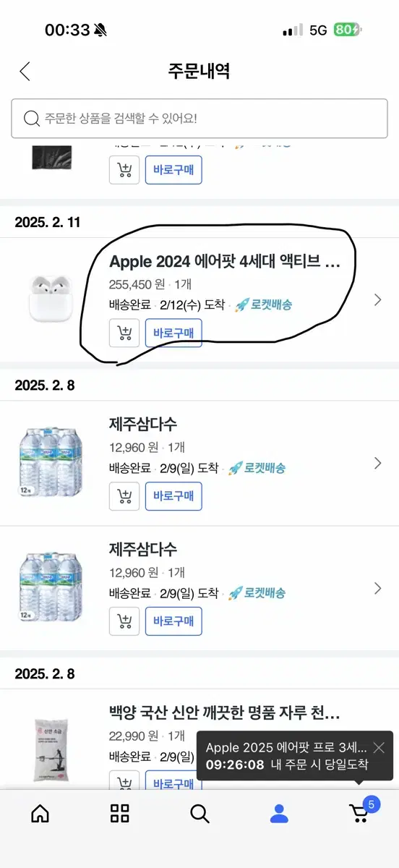Open the 백양 국산 신안 salt product title
The image size is (399, 868).
point(225,714)
